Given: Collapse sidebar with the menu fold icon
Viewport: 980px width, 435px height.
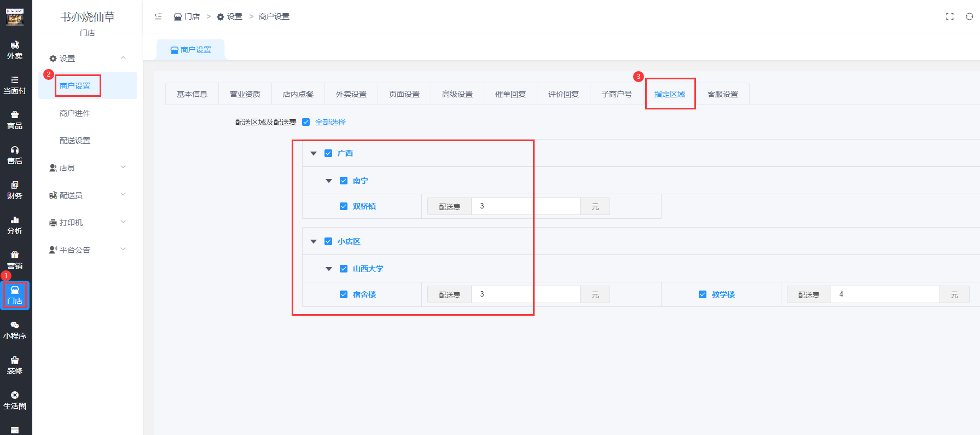Looking at the screenshot, I should (x=158, y=16).
